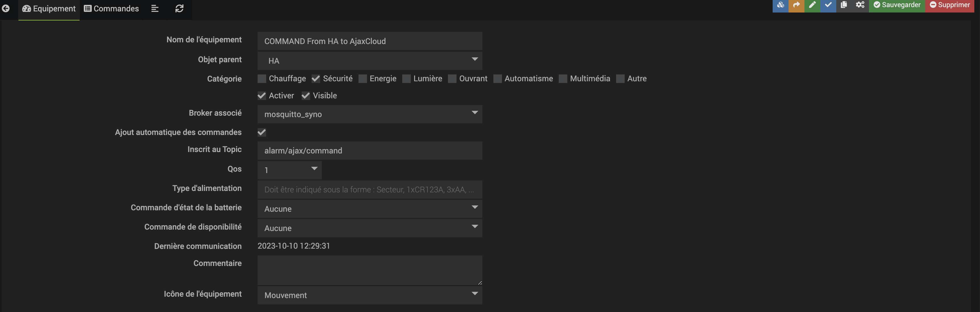
Task: Click the green pencil edit icon
Action: pos(812,5)
